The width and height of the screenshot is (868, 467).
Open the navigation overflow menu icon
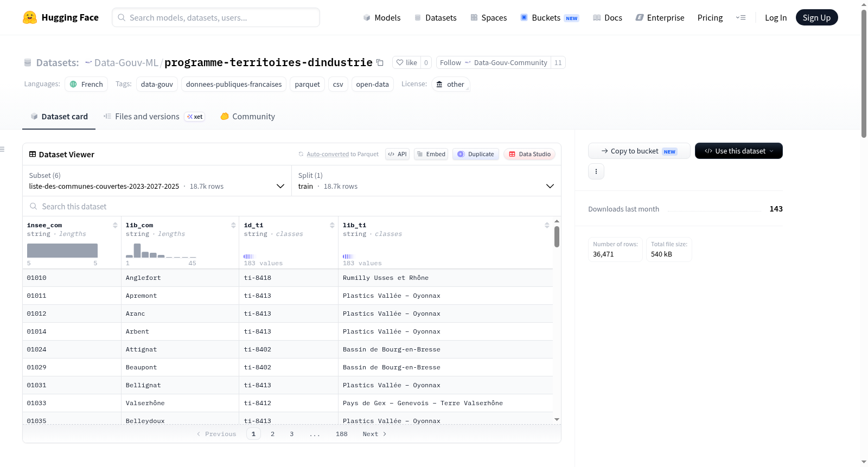pos(741,17)
